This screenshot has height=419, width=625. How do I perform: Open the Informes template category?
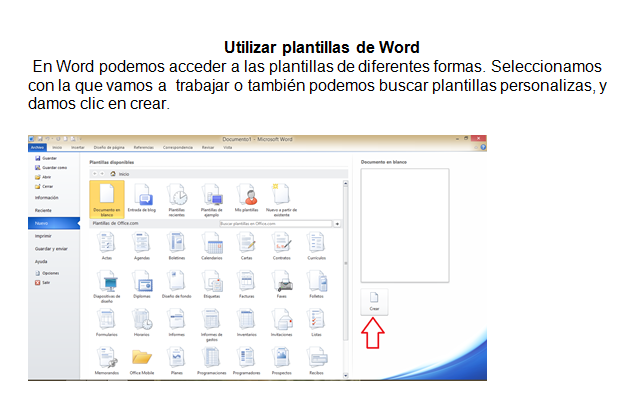[177, 322]
